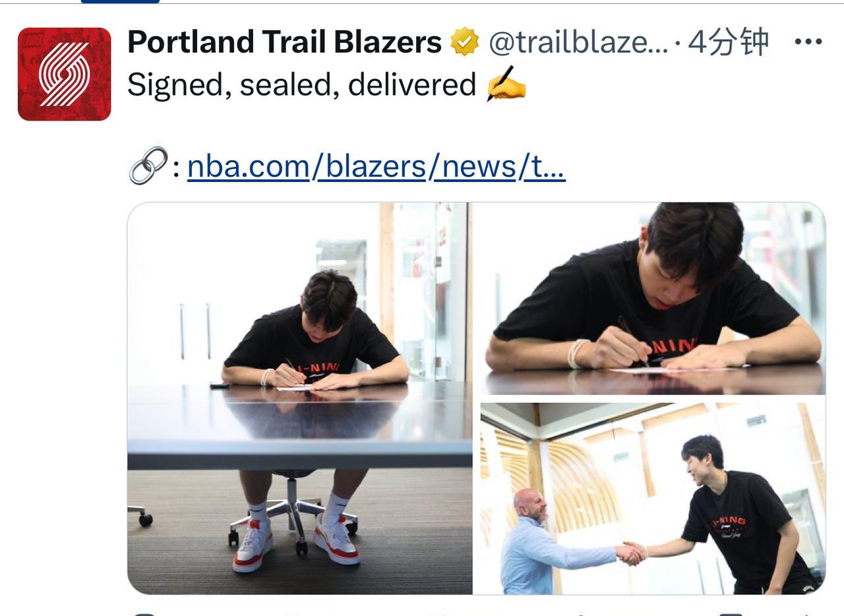Click the writing hand emoji
Image resolution: width=844 pixels, height=616 pixels.
[506, 84]
